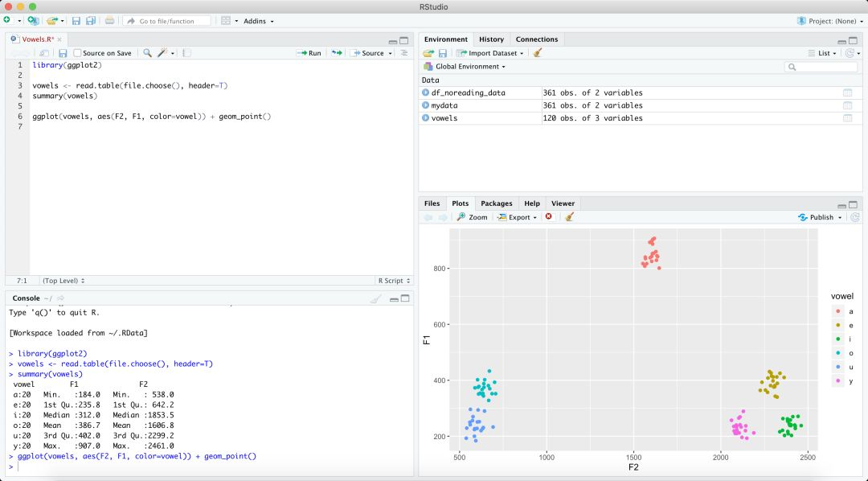Expand the mydata object toggle
The image size is (868, 481).
(x=426, y=105)
